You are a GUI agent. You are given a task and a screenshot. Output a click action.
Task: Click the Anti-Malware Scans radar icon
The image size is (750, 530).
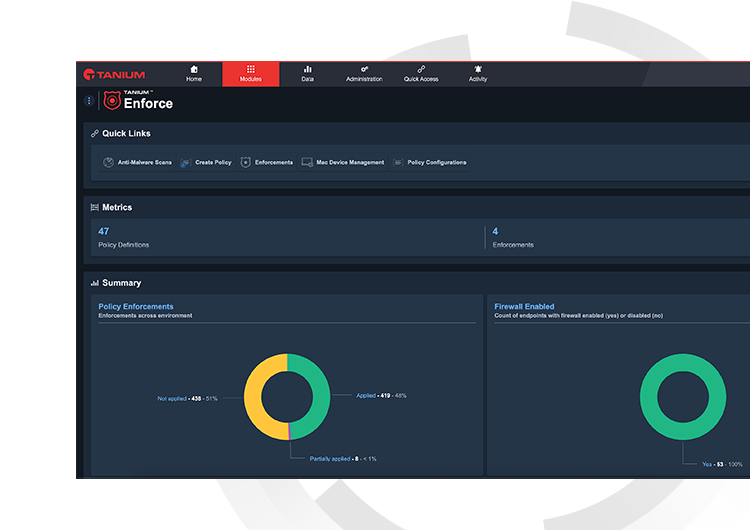click(x=109, y=163)
